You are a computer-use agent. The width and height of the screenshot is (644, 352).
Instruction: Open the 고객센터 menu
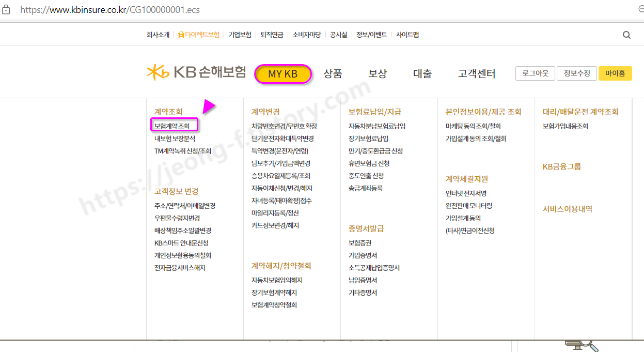[x=477, y=74]
